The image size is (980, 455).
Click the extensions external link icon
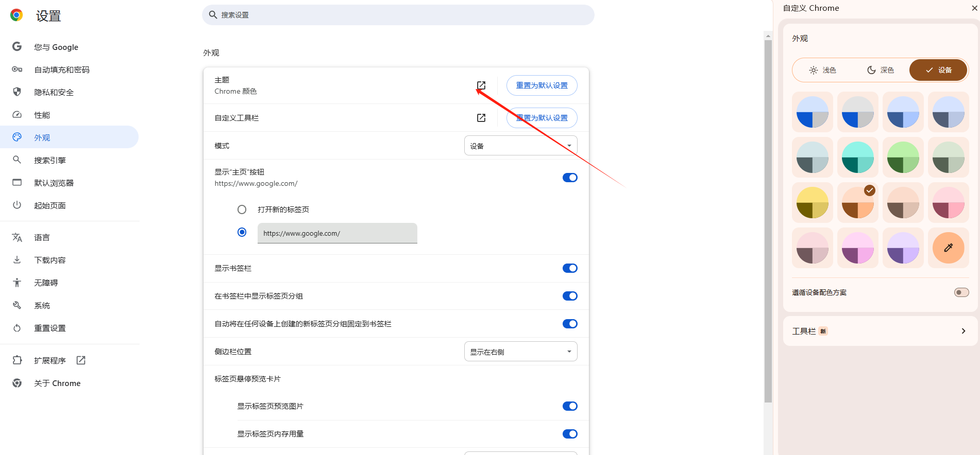click(81, 360)
